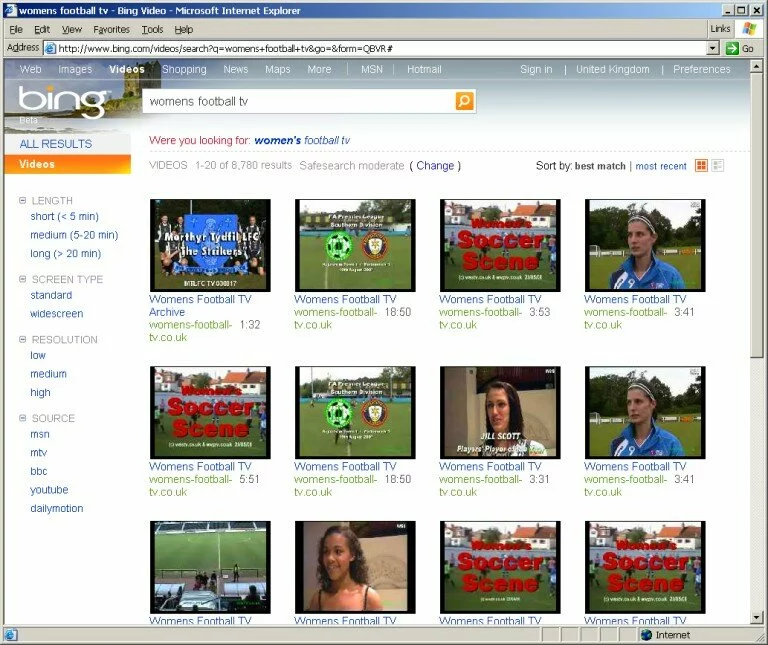Image resolution: width=768 pixels, height=645 pixels.
Task: Open the address bar dropdown arrow
Action: click(713, 48)
